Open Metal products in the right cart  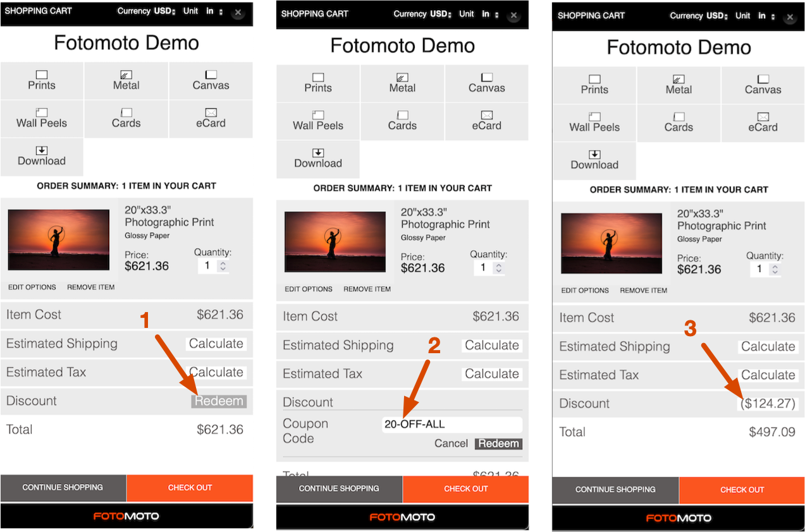click(x=679, y=85)
